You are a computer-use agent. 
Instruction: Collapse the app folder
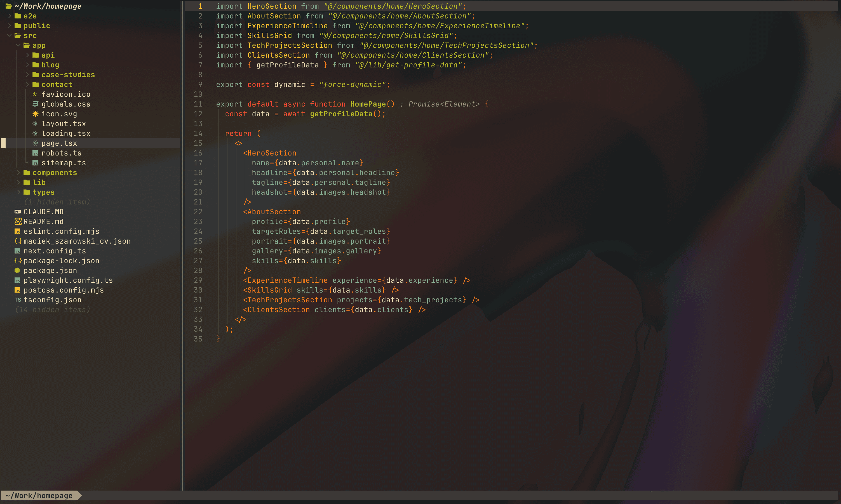(18, 45)
